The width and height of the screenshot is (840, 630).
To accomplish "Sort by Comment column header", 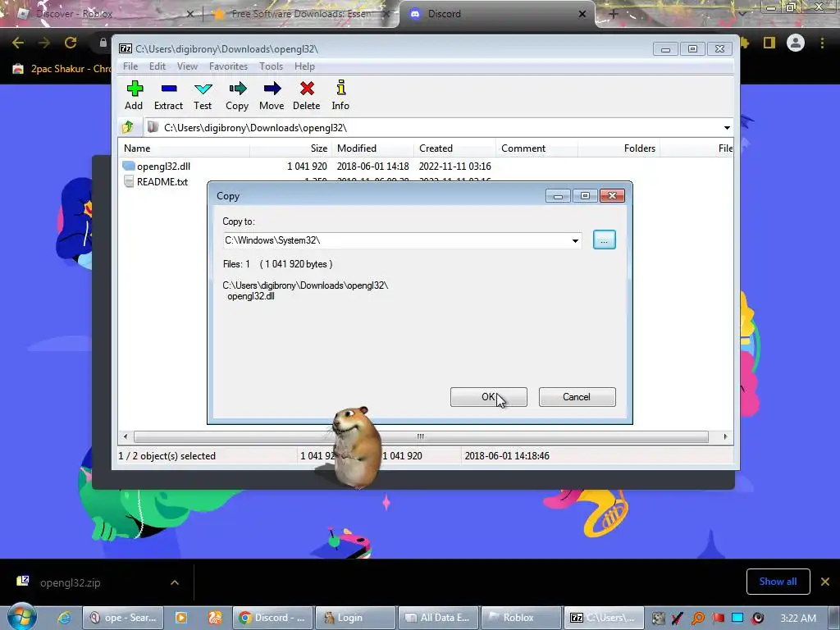I will [x=536, y=148].
